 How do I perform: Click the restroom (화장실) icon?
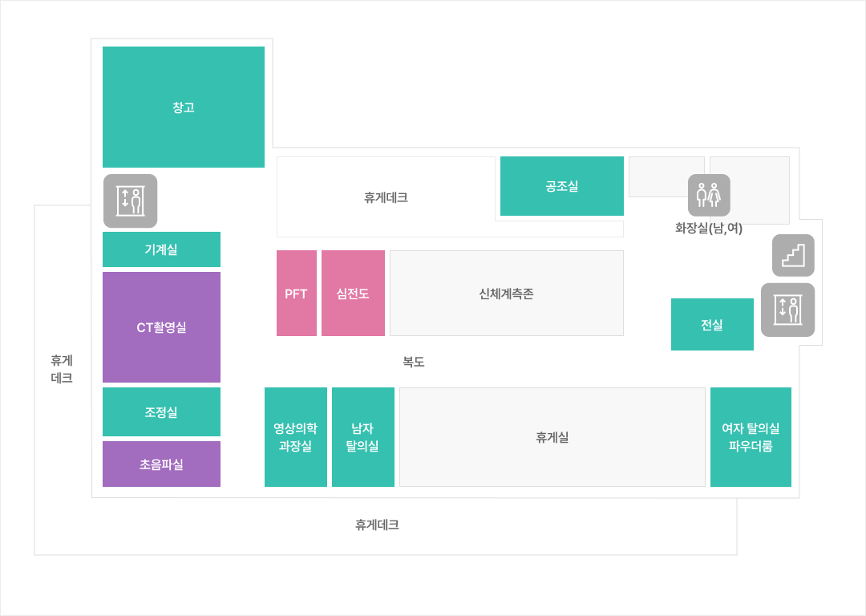pos(709,195)
